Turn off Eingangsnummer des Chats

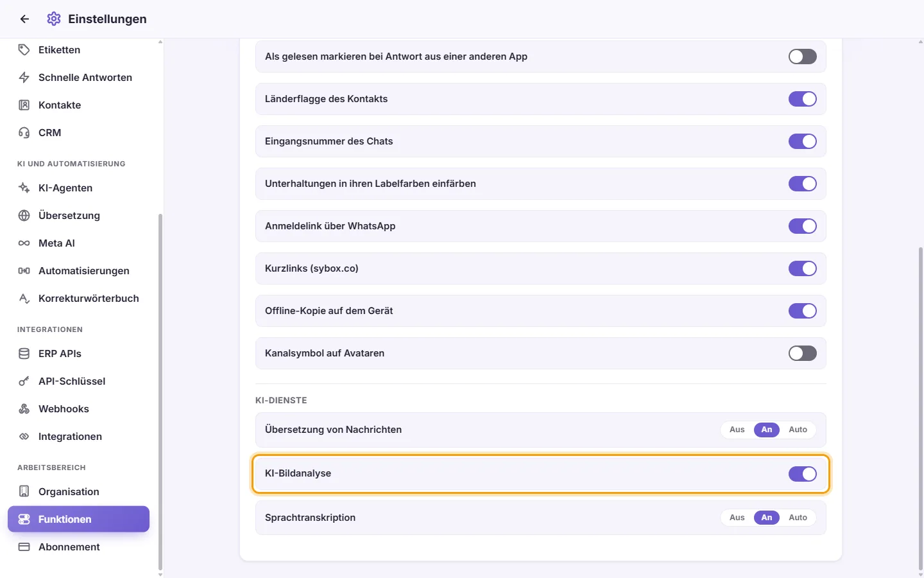(x=803, y=141)
